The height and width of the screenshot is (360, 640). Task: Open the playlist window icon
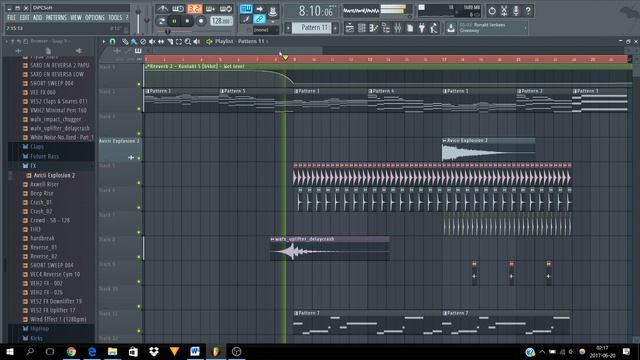(350, 28)
